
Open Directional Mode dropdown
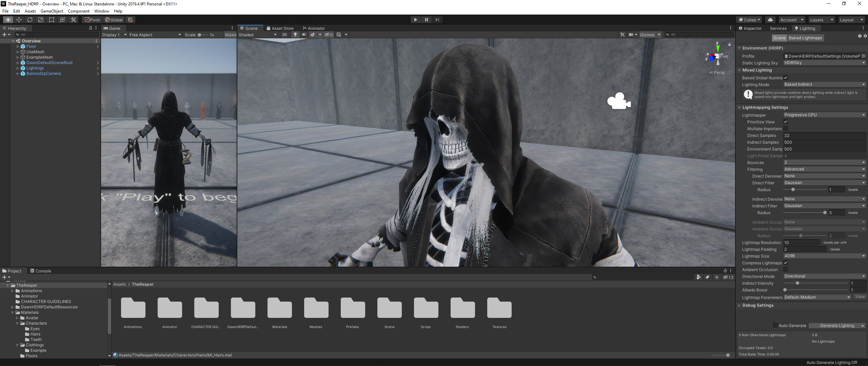click(x=825, y=276)
